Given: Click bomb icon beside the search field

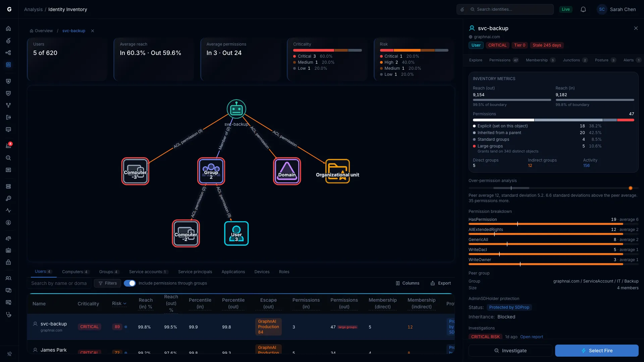Looking at the screenshot, I should (x=462, y=9).
